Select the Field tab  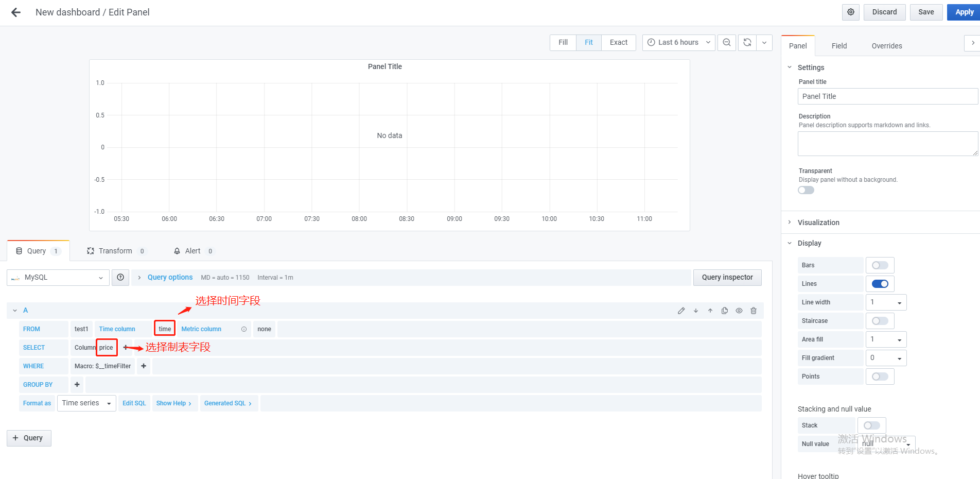pos(839,46)
